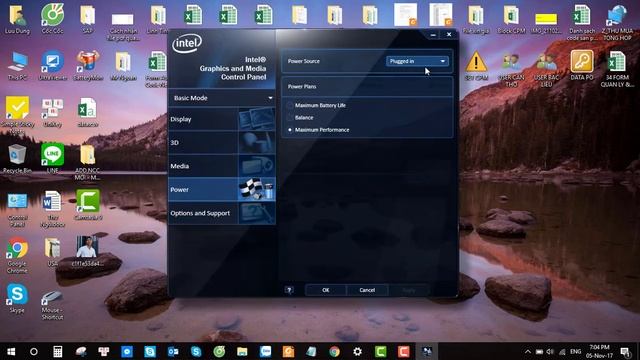Open ADD NCC MOI folder
This screenshot has width=640, height=360.
coord(87,162)
